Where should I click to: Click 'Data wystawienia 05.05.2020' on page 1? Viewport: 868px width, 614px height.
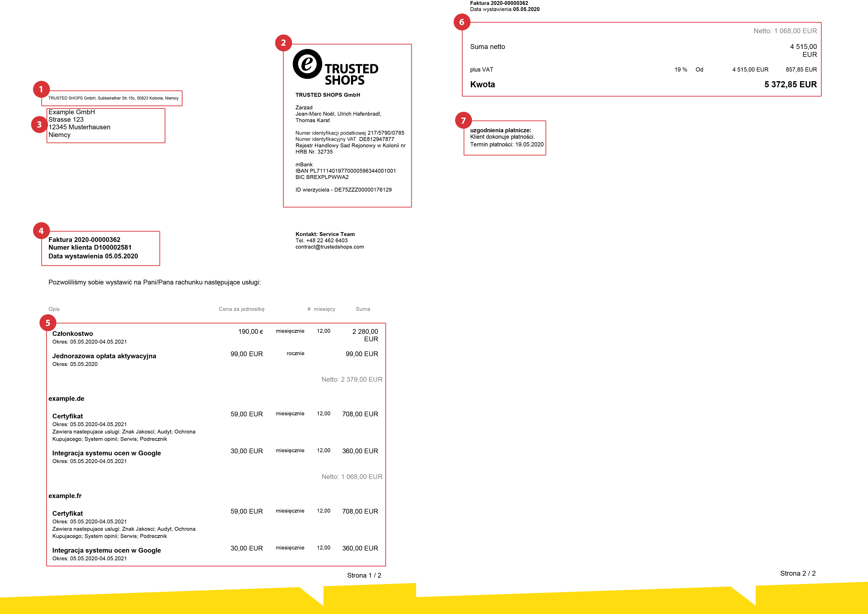pyautogui.click(x=93, y=256)
